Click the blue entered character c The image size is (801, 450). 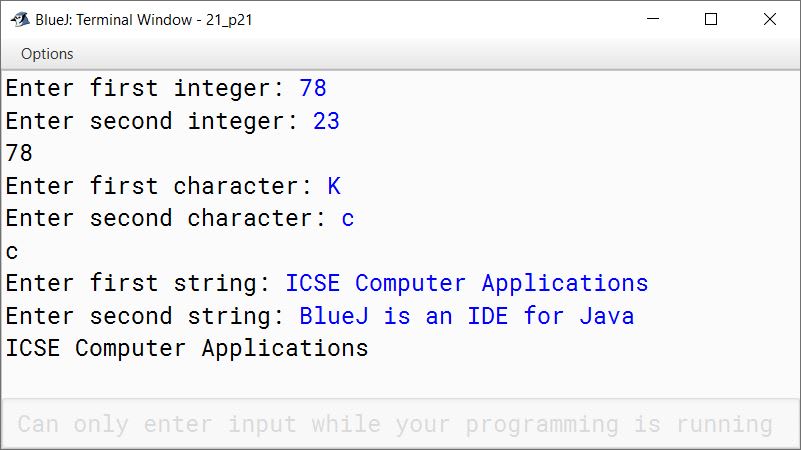[x=347, y=219]
